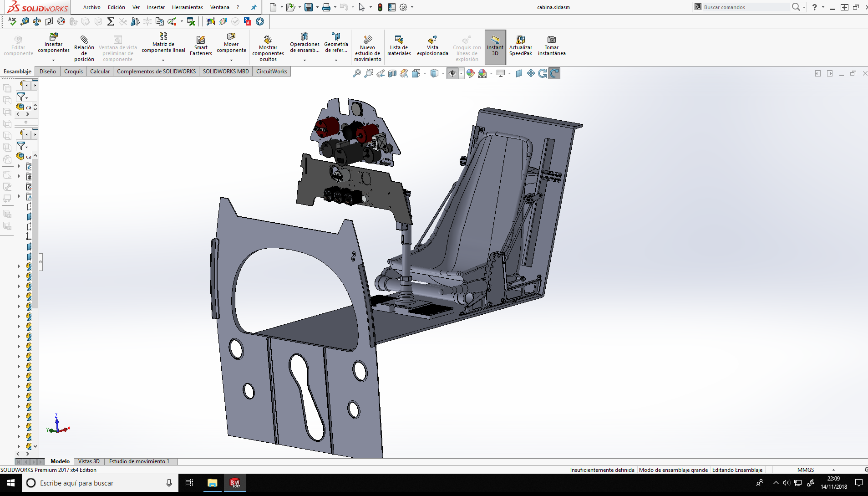Expand Operaciones de ensamblaje dropdown arrow
Viewport: 868px width, 496px height.
click(x=305, y=60)
